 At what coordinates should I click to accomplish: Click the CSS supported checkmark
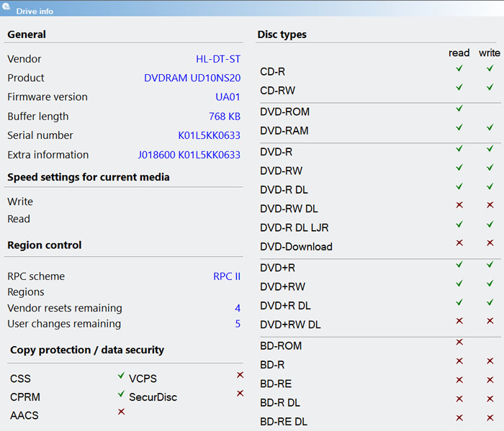(x=121, y=375)
